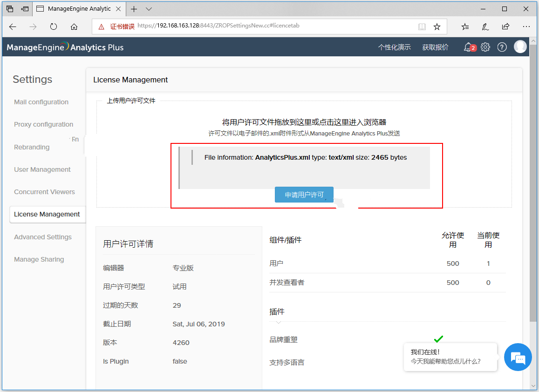The width and height of the screenshot is (539, 392).
Task: Click the tabs you've set aside icon
Action: click(10, 9)
